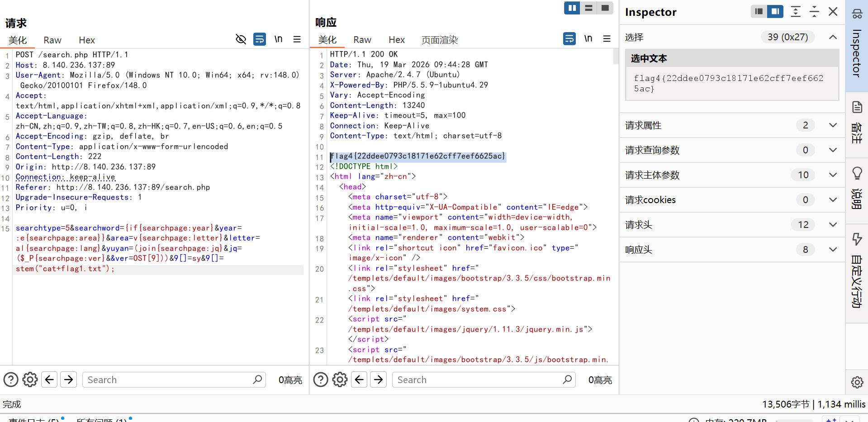Open the 页面渲染 response tab
The width and height of the screenshot is (868, 422).
pos(439,40)
